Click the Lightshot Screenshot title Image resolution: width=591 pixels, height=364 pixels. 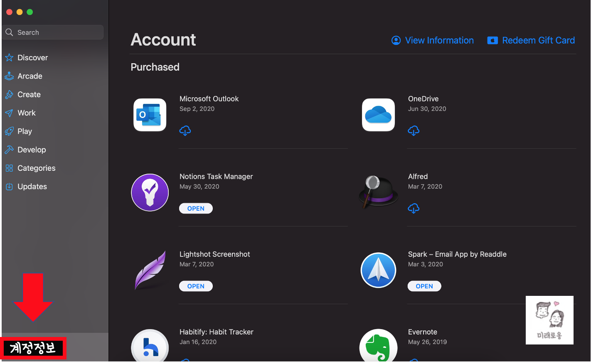pos(214,254)
